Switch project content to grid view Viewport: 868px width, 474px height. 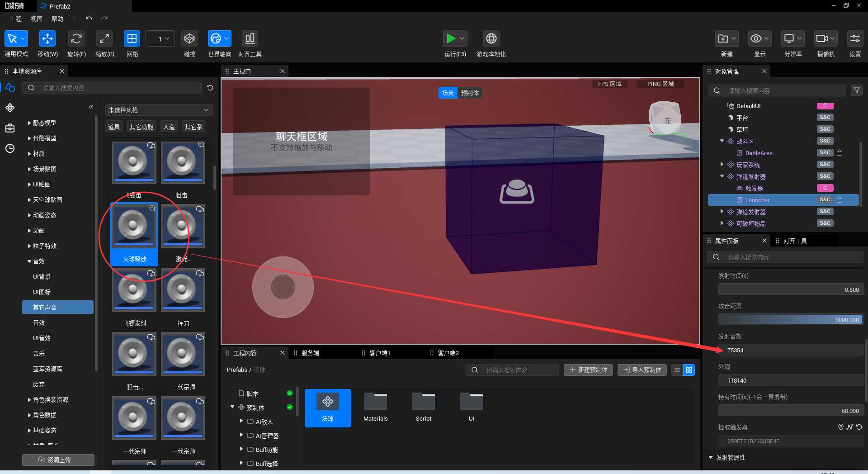[x=689, y=370]
